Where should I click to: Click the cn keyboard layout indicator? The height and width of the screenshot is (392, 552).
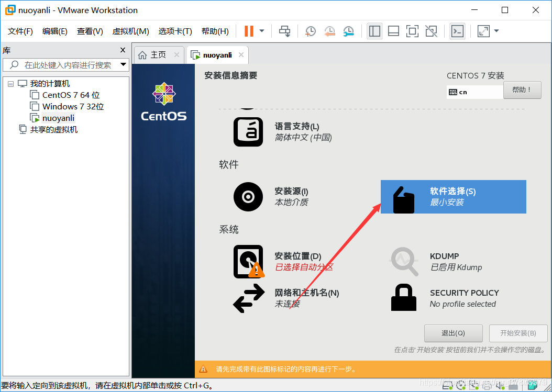click(474, 92)
